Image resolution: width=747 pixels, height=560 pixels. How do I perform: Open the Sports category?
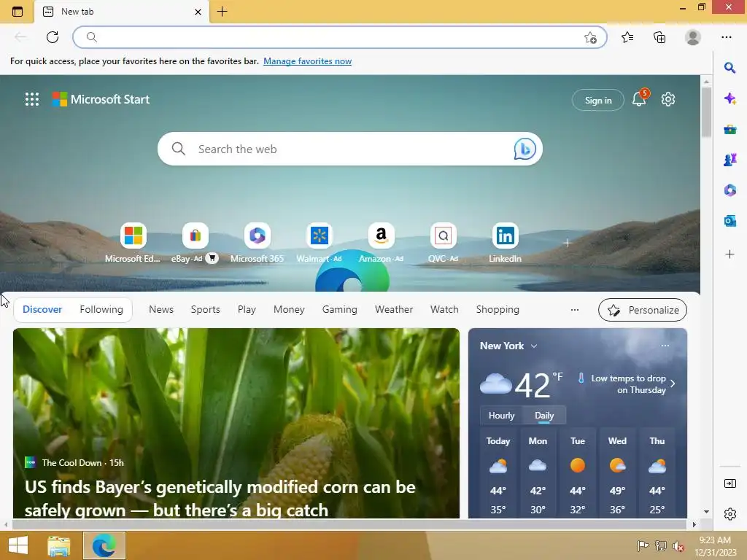tap(205, 309)
